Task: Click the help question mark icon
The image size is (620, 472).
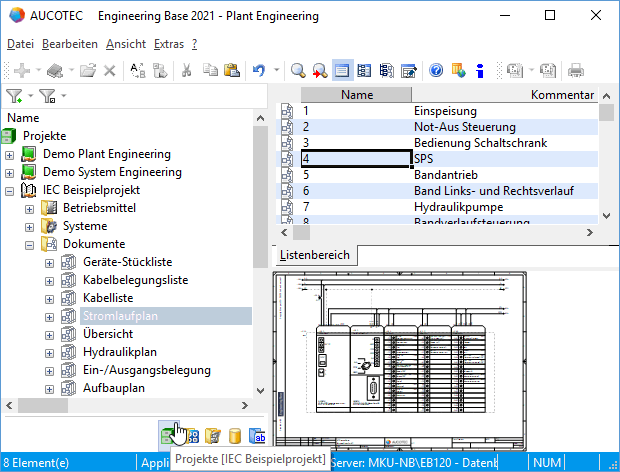Action: (x=436, y=70)
